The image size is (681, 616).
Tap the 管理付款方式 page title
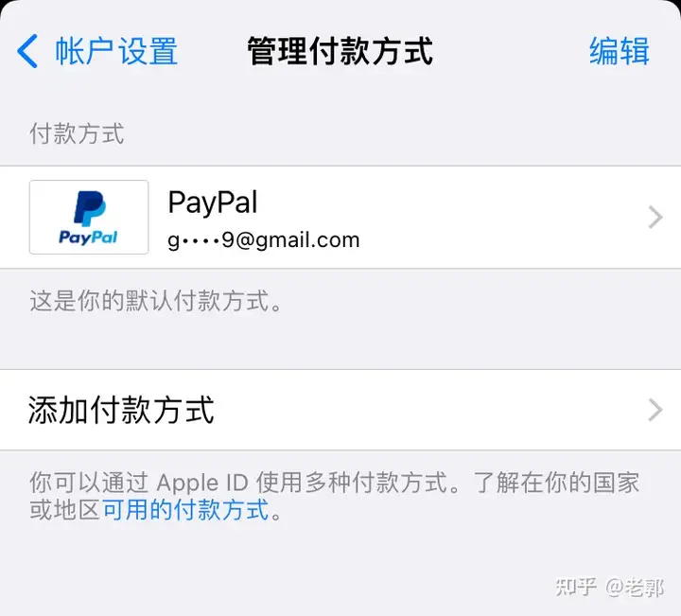(x=340, y=51)
